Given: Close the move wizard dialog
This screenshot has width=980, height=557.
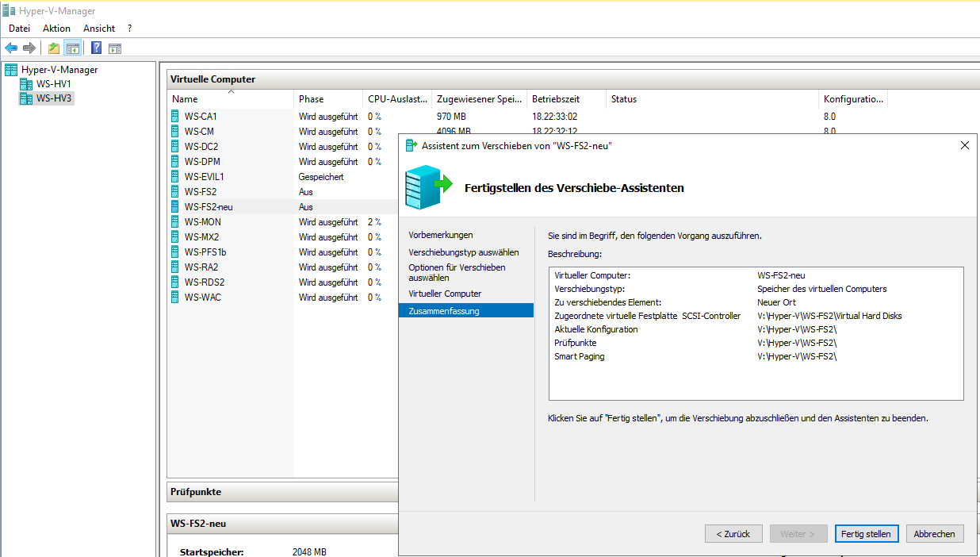Looking at the screenshot, I should tap(964, 145).
